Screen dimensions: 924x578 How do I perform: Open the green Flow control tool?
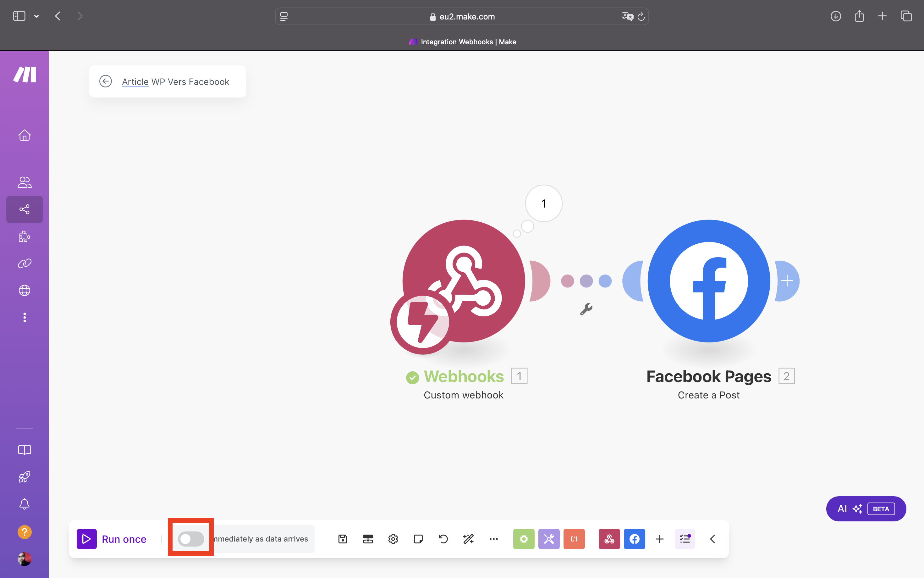[524, 539]
